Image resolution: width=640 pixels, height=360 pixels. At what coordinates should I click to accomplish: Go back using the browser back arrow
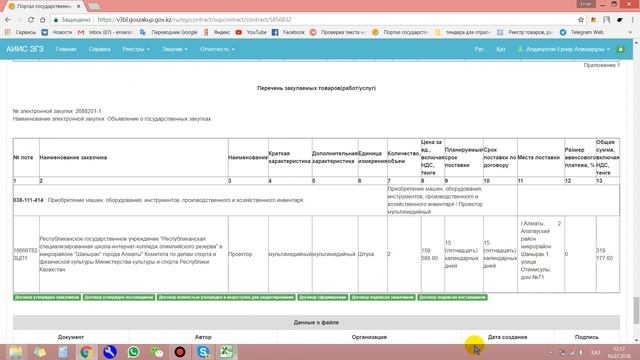(x=8, y=20)
